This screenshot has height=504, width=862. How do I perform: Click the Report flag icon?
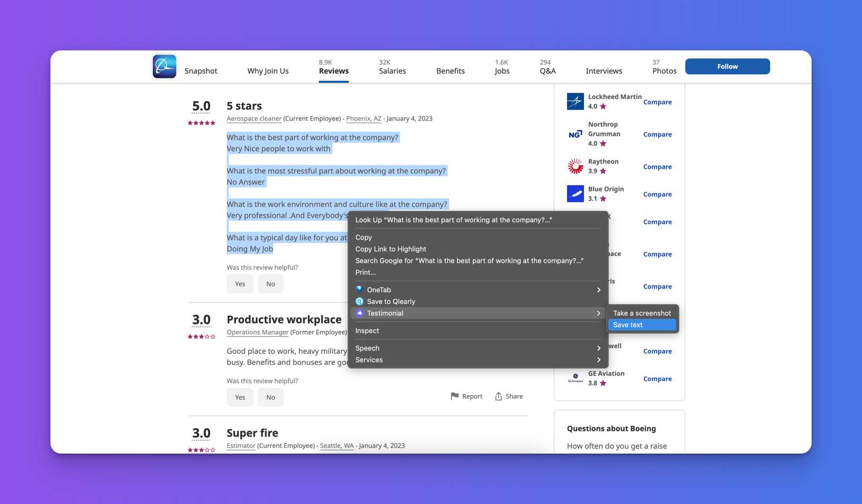point(455,396)
